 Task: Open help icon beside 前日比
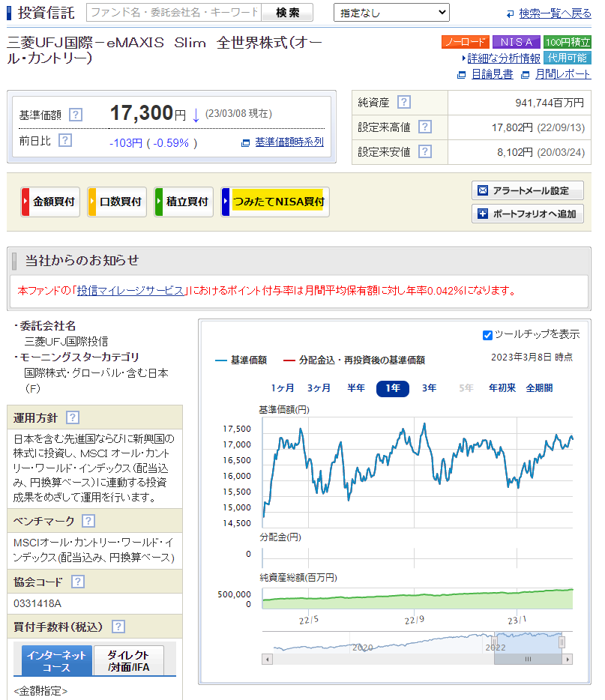65,141
